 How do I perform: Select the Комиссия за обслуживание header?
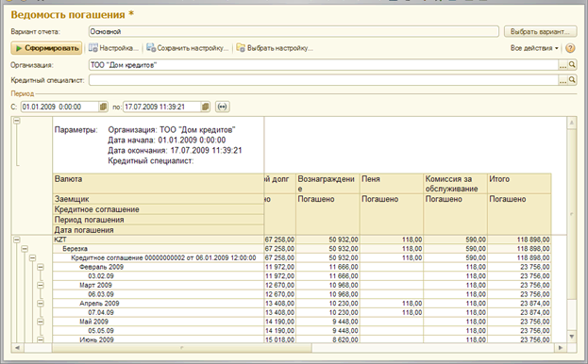point(455,184)
